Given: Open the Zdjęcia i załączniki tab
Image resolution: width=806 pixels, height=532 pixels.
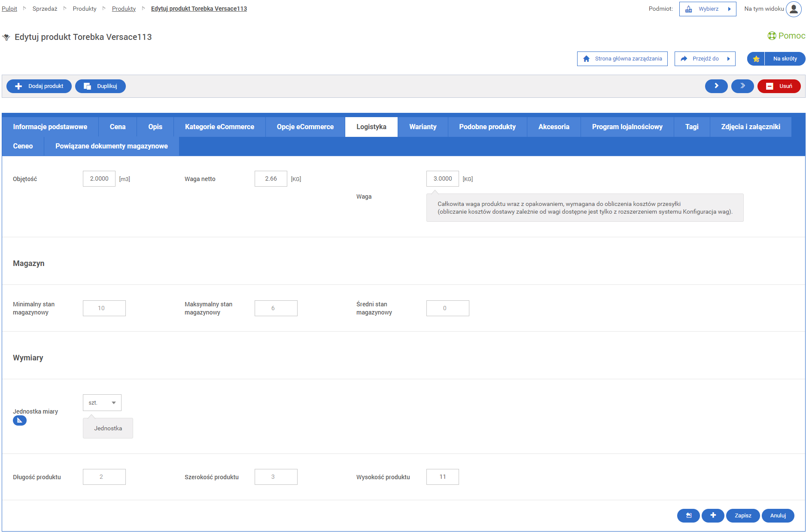Looking at the screenshot, I should coord(750,127).
